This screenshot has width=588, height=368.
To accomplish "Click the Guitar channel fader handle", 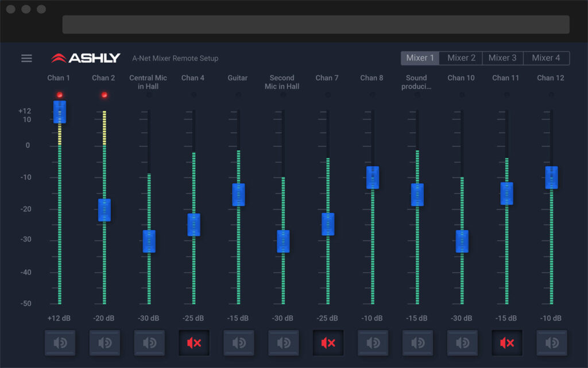I will tap(238, 194).
